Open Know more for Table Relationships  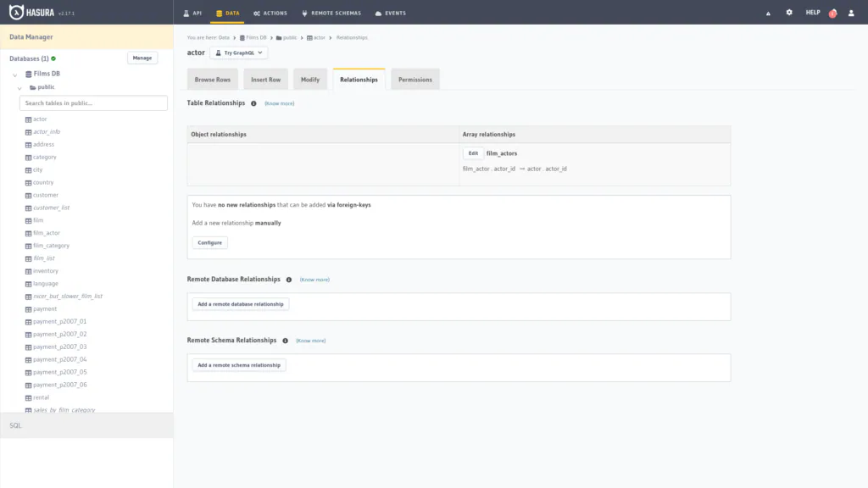click(x=280, y=103)
